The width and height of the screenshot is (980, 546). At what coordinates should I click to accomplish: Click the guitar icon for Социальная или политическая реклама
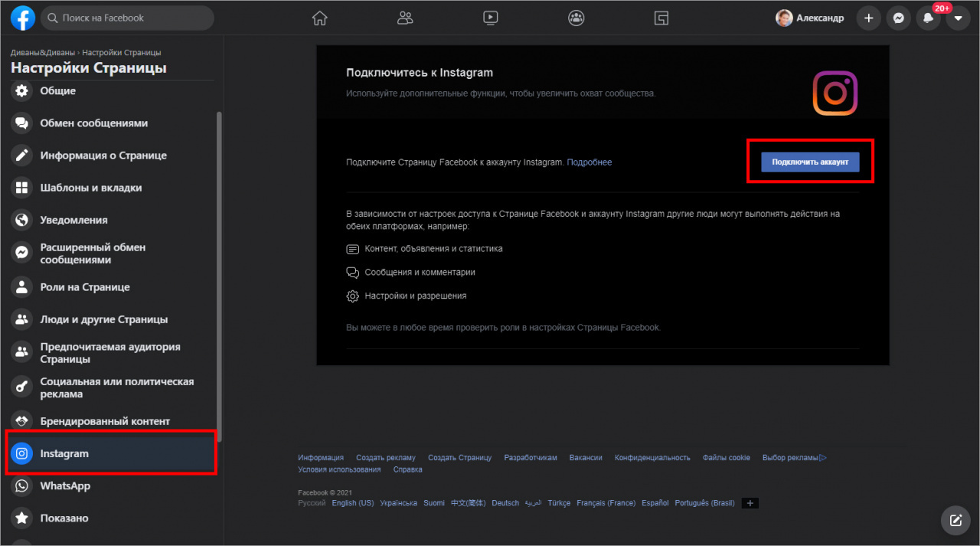22,387
